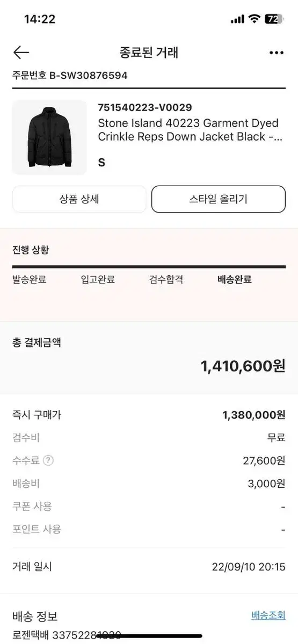This screenshot has width=298, height=644.
Task: Select the 발송완료 progress step
Action: click(30, 279)
